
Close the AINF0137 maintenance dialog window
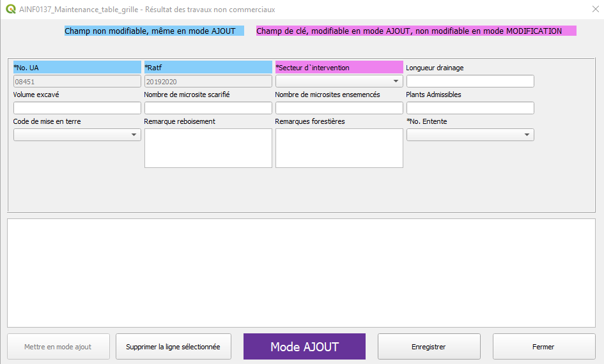tap(595, 9)
